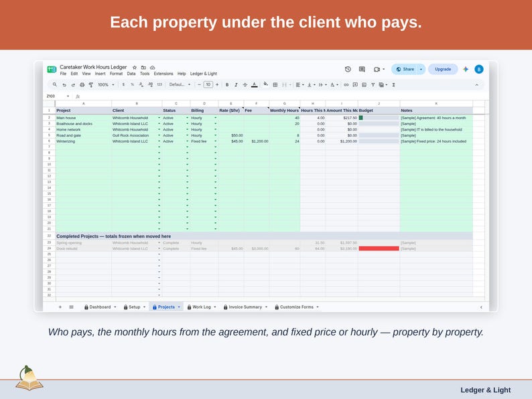Viewport: 532px width, 399px height.
Task: Toggle the Create a filter funnel
Action: tap(373, 85)
